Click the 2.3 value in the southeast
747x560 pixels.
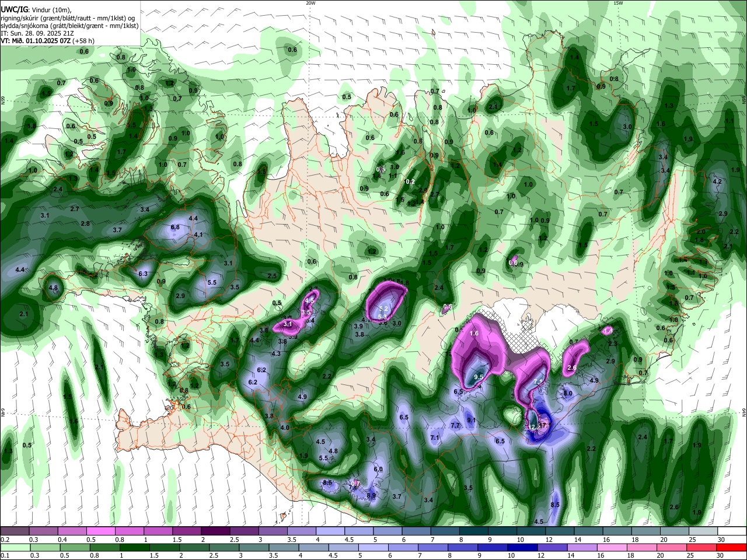613,344
